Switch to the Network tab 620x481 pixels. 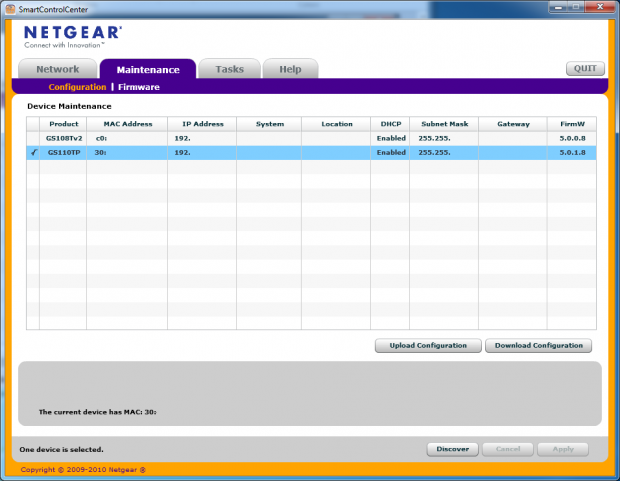tap(57, 69)
